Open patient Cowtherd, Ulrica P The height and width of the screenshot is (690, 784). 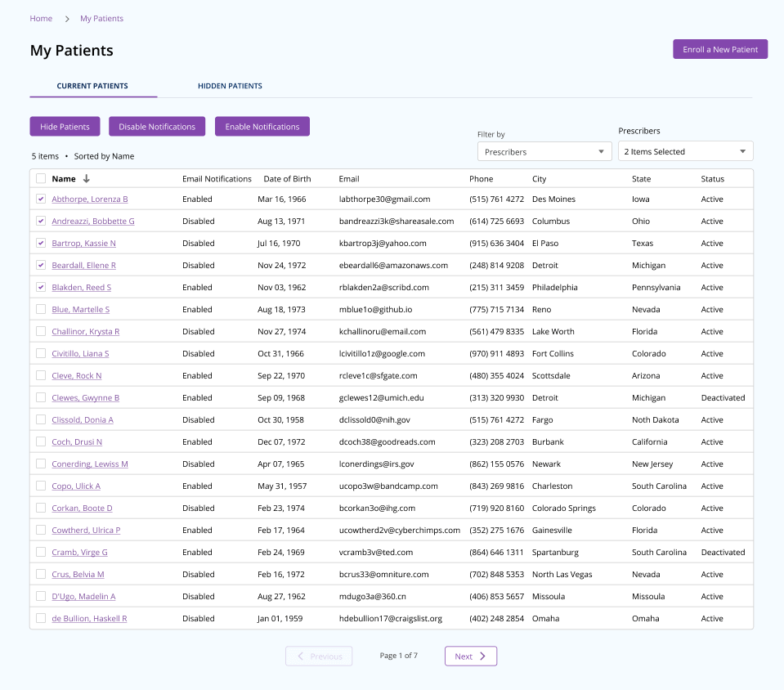(x=86, y=530)
